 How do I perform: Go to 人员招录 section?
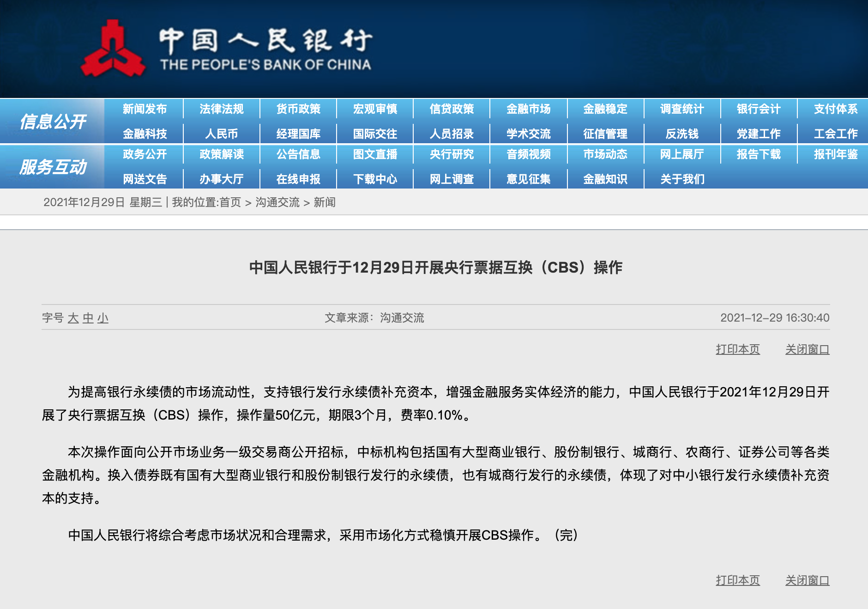[452, 134]
